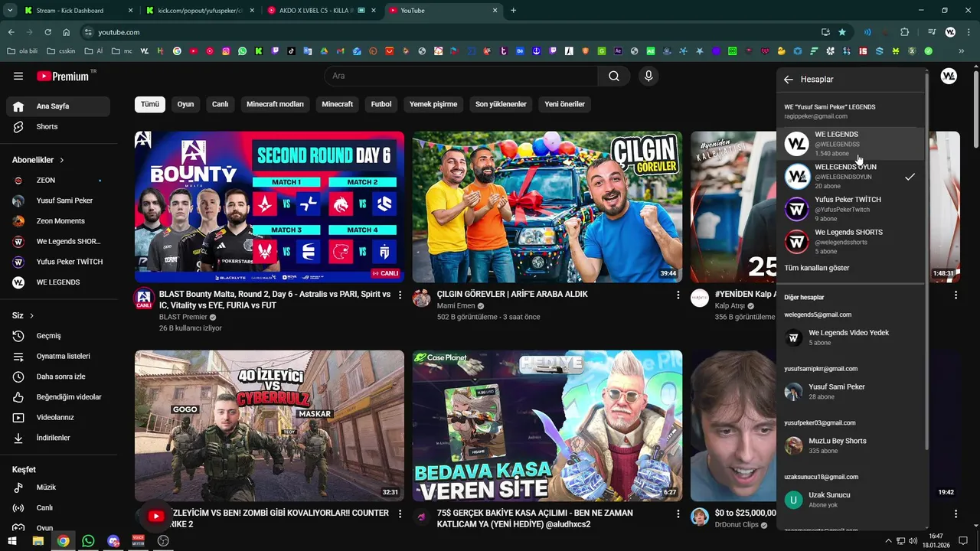
Task: Switch to We Legends SHORTS account
Action: click(x=851, y=242)
